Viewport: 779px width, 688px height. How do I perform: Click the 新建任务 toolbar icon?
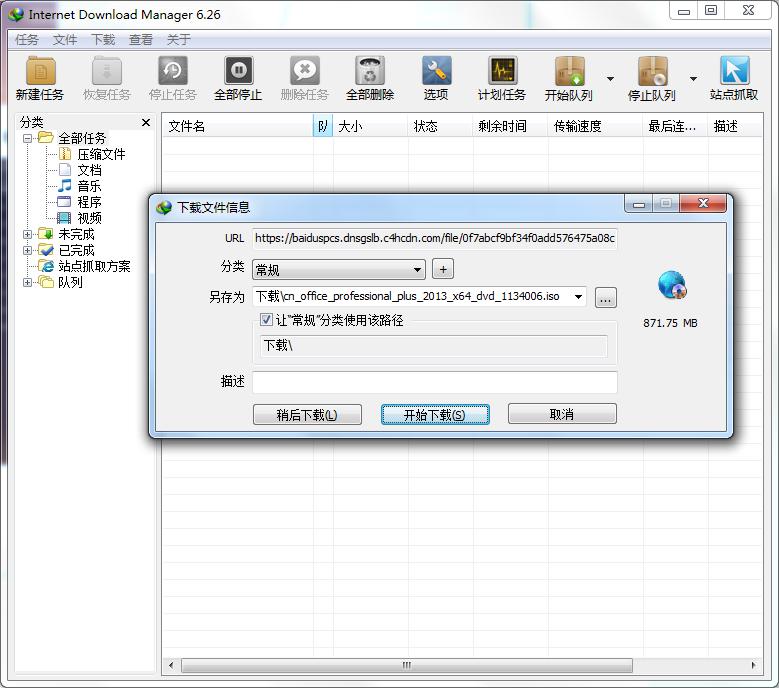41,71
